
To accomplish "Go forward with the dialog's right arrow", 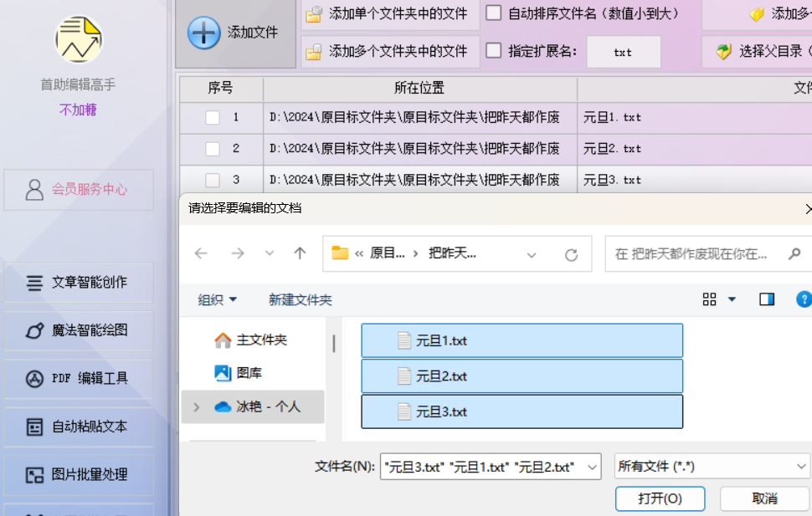I will 238,253.
